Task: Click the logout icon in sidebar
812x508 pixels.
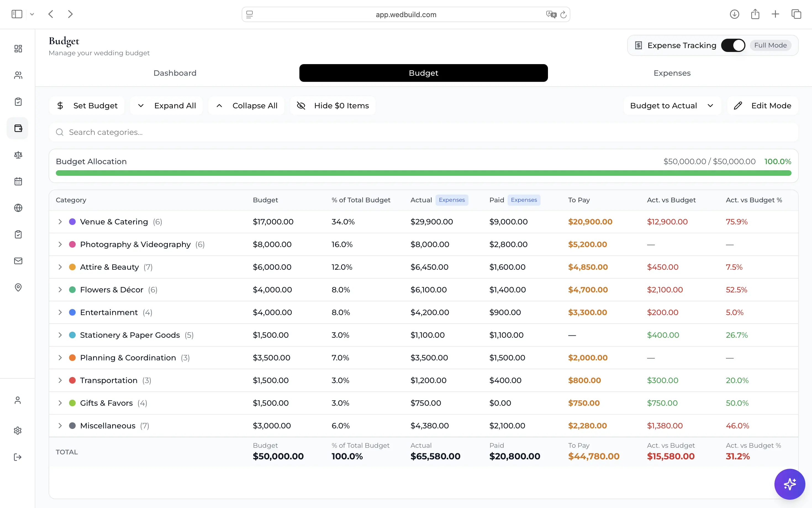Action: click(18, 457)
